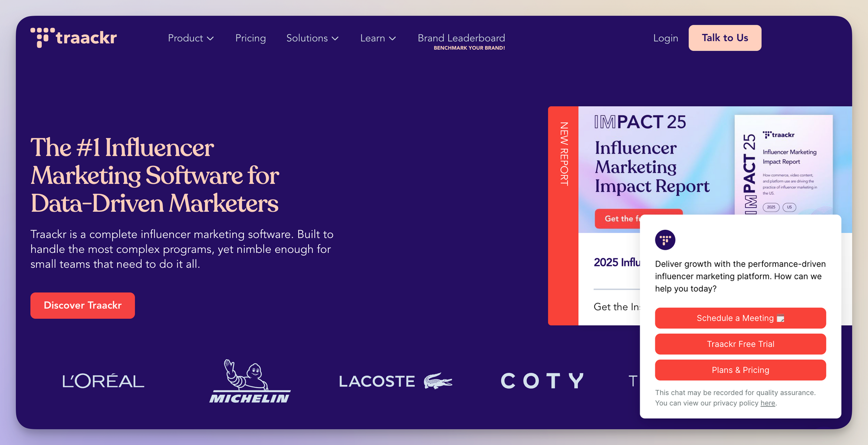Click the Discover Traackr button
Image resolution: width=868 pixels, height=445 pixels.
point(82,305)
